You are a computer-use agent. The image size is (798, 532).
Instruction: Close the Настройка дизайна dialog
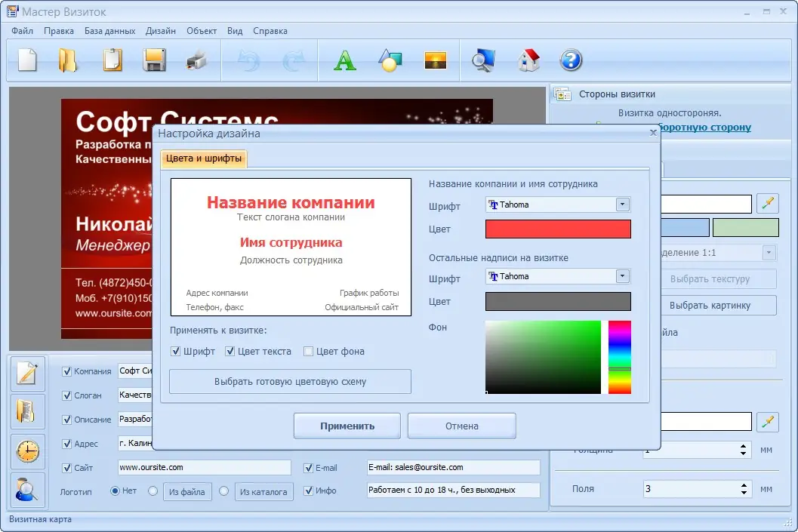[x=653, y=133]
